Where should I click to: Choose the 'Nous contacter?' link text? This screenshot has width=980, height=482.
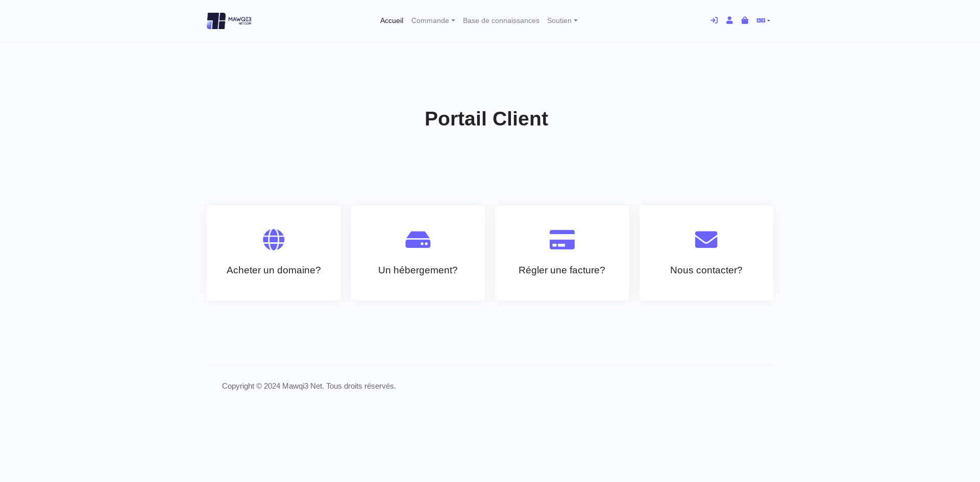(706, 270)
